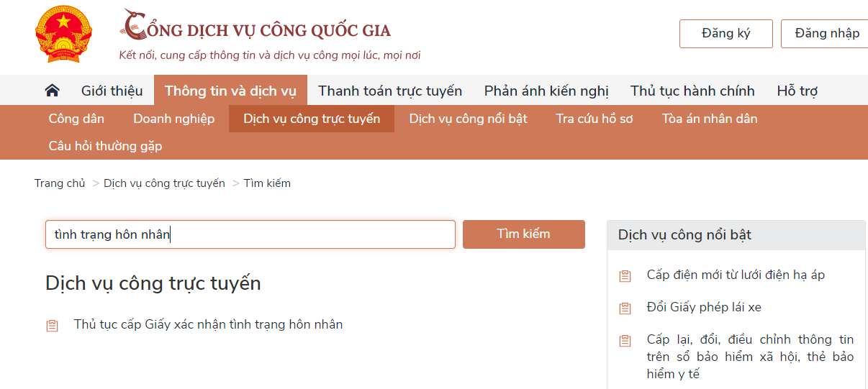Open Thanh toán trực tuyến menu item

point(390,91)
